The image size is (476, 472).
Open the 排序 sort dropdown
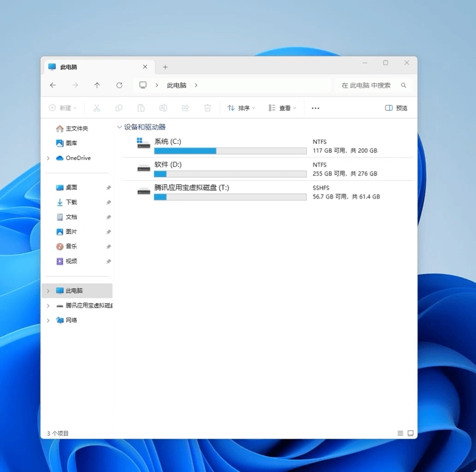click(x=242, y=108)
